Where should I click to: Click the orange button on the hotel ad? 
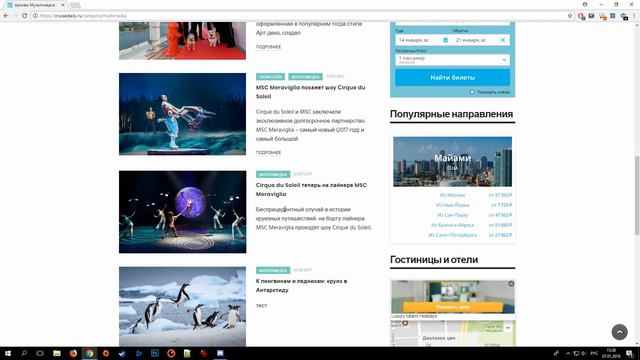click(452, 307)
